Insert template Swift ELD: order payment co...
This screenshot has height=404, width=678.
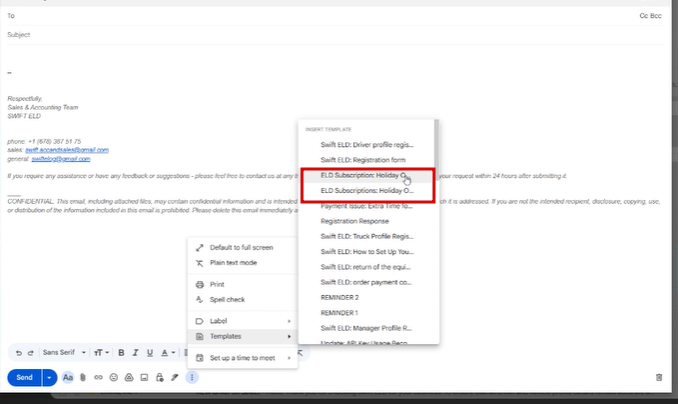coord(367,282)
